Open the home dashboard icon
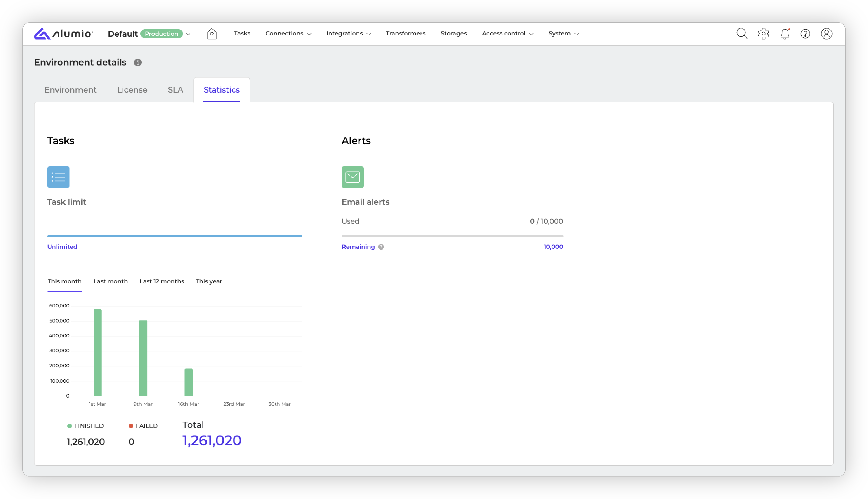Image resolution: width=868 pixels, height=499 pixels. (x=212, y=34)
